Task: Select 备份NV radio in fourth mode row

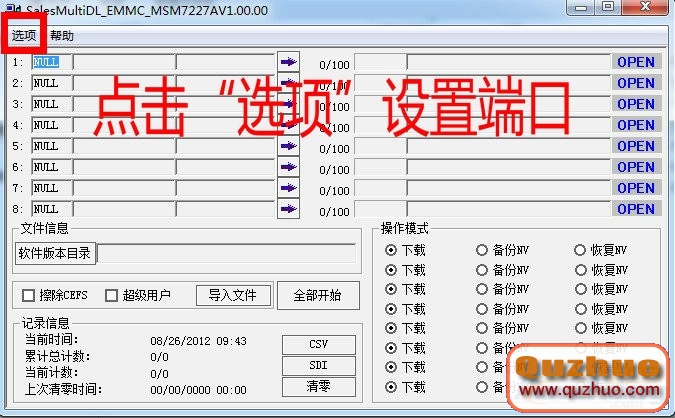Action: pyautogui.click(x=482, y=309)
